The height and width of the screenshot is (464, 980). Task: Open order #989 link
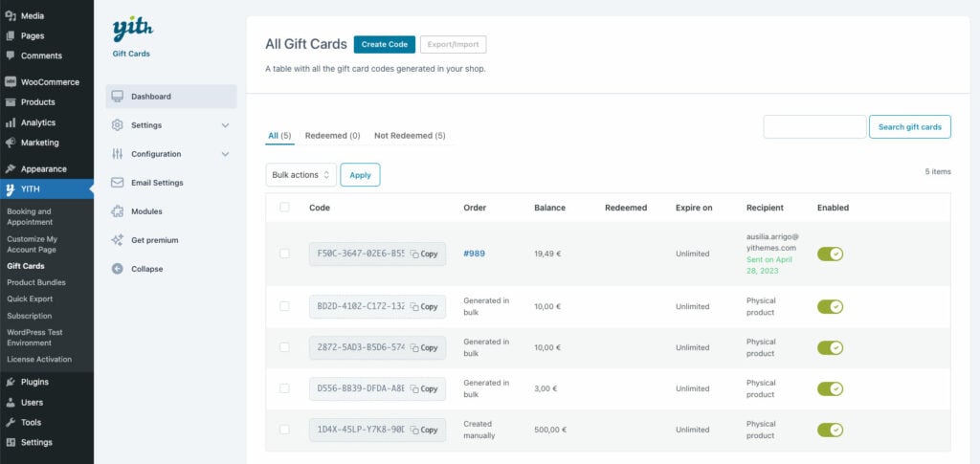coord(474,254)
